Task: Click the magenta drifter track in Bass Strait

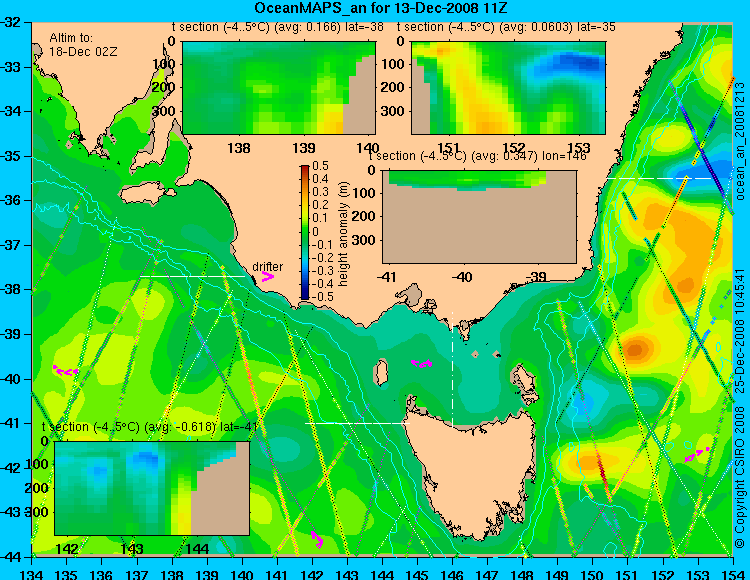Action: (421, 364)
